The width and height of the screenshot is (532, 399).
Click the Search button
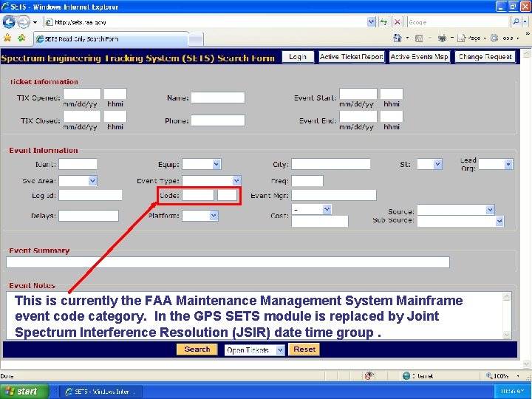click(x=197, y=349)
